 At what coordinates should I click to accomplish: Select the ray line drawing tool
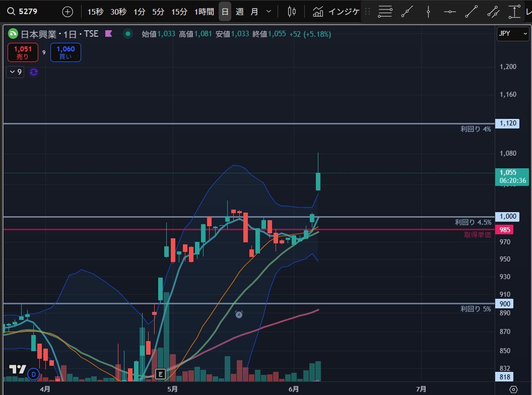407,12
